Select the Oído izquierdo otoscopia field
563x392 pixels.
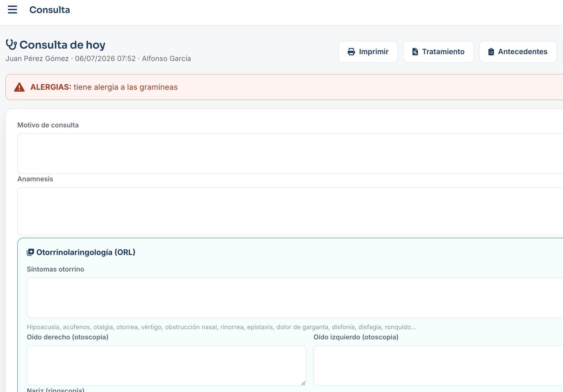[438, 366]
